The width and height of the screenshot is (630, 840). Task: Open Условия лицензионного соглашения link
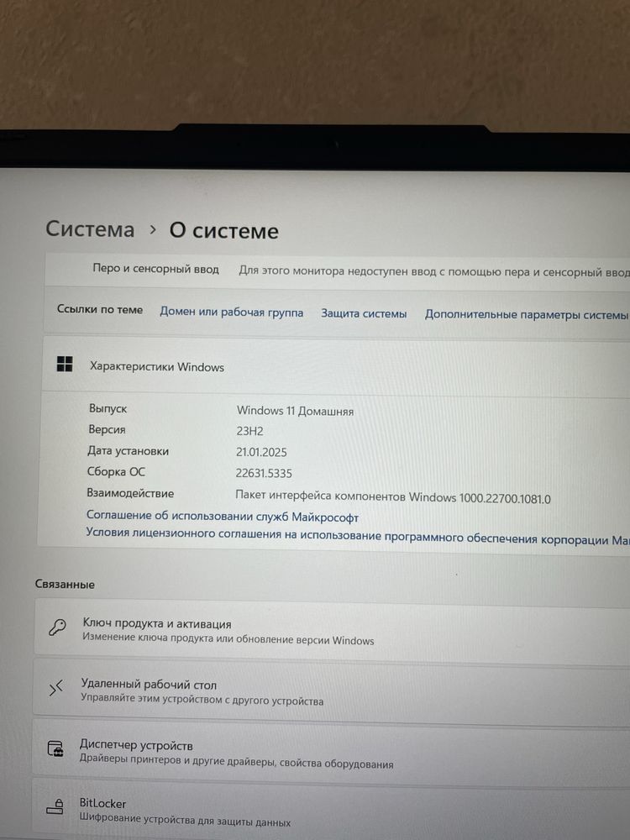click(x=358, y=536)
